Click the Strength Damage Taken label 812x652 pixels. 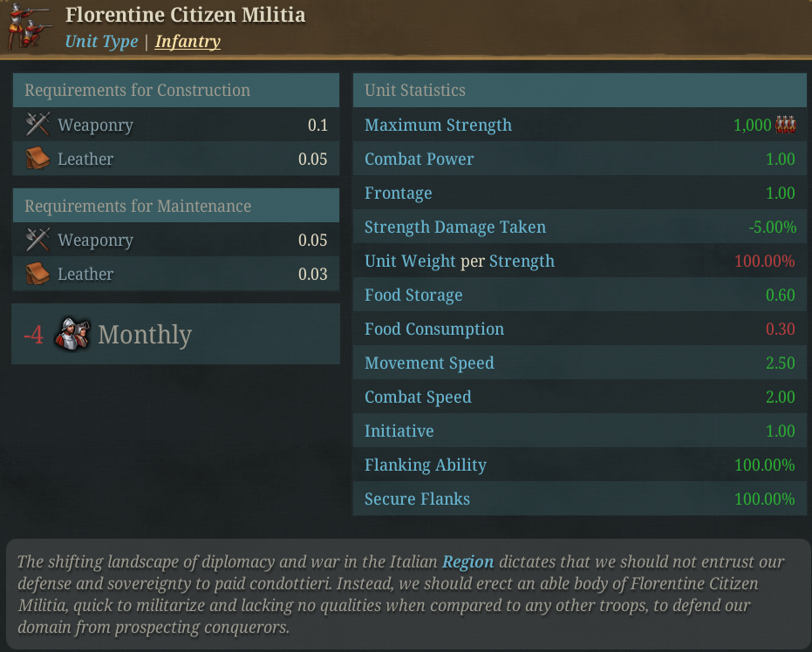point(454,227)
